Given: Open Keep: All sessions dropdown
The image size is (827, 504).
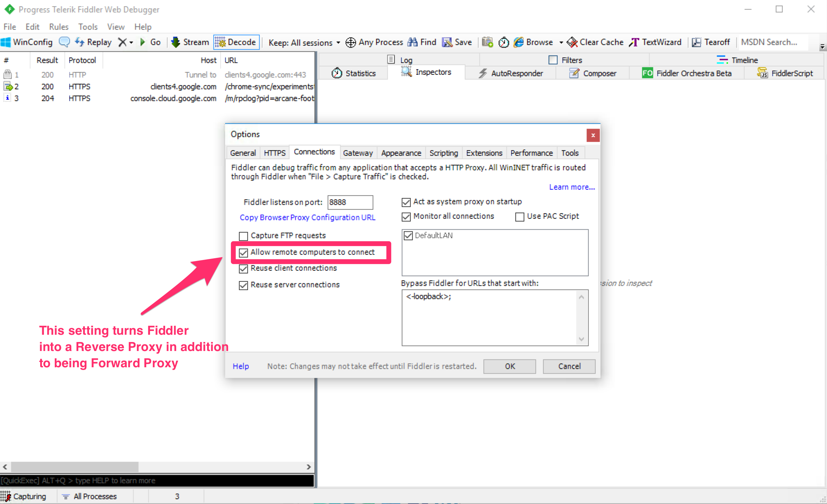Looking at the screenshot, I should tap(304, 43).
